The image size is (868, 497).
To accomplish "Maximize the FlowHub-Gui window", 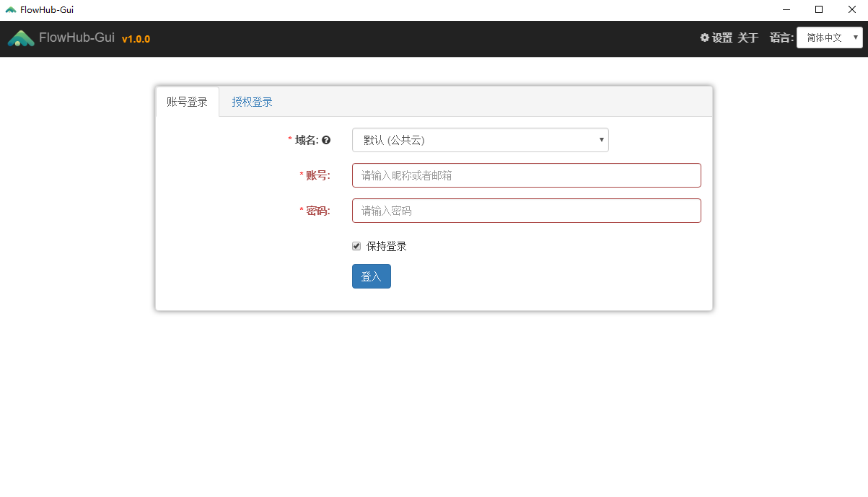I will click(x=819, y=10).
